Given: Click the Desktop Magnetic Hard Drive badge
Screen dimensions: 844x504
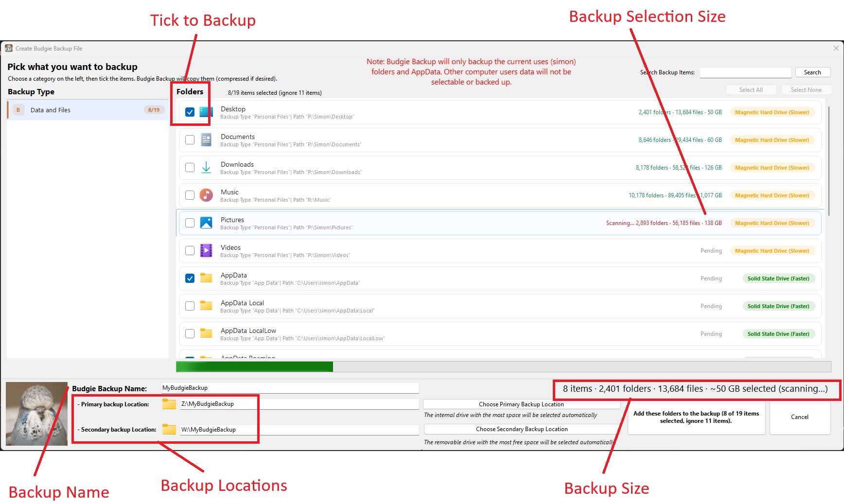Looking at the screenshot, I should (772, 112).
